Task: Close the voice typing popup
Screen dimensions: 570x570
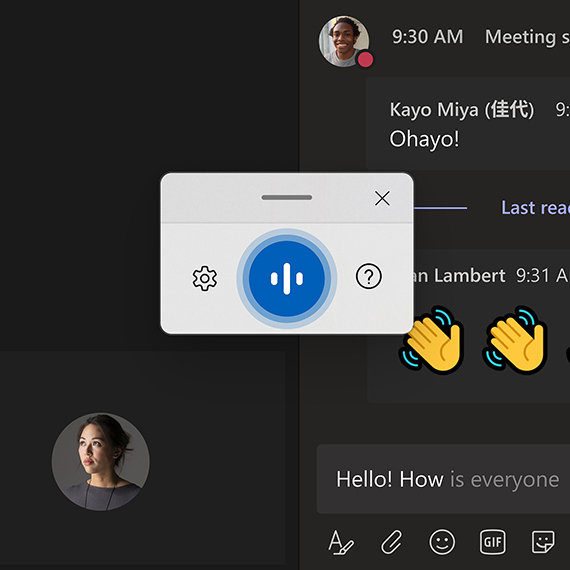Action: pyautogui.click(x=382, y=198)
